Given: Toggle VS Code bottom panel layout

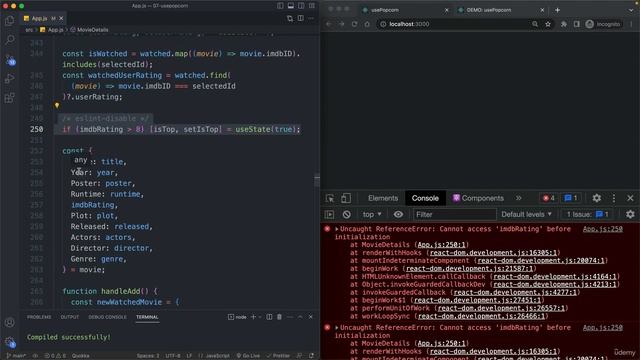Looking at the screenshot, I should [291, 6].
